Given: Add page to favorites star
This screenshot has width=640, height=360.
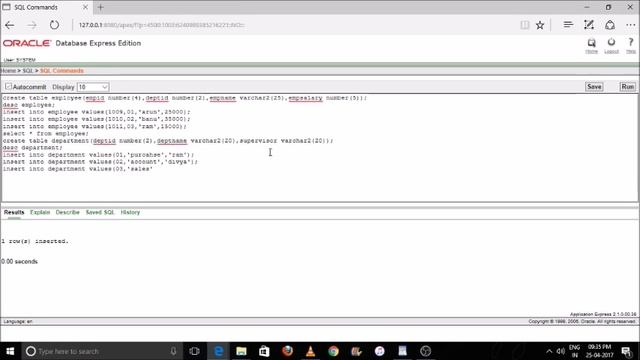Looking at the screenshot, I should click(x=540, y=25).
